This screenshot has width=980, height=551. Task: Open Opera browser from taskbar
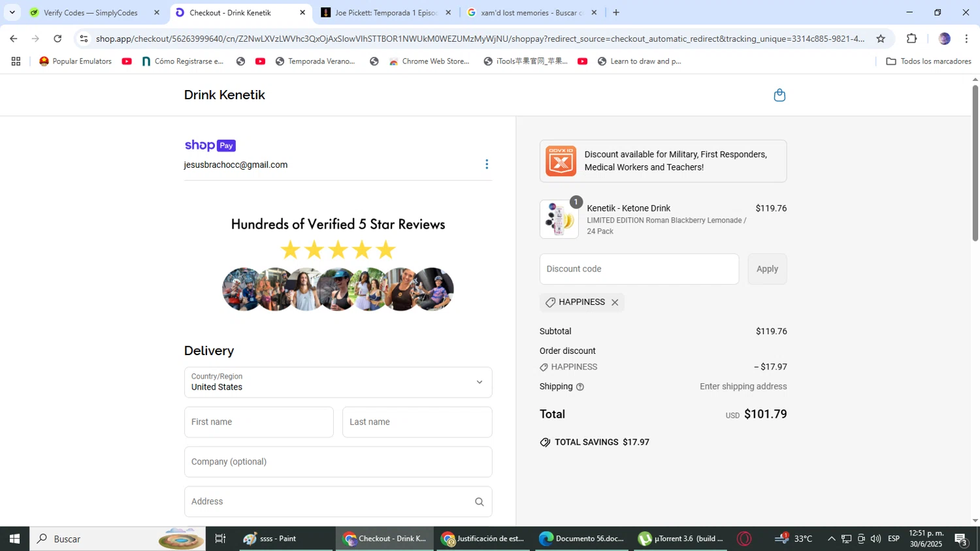[x=744, y=539]
